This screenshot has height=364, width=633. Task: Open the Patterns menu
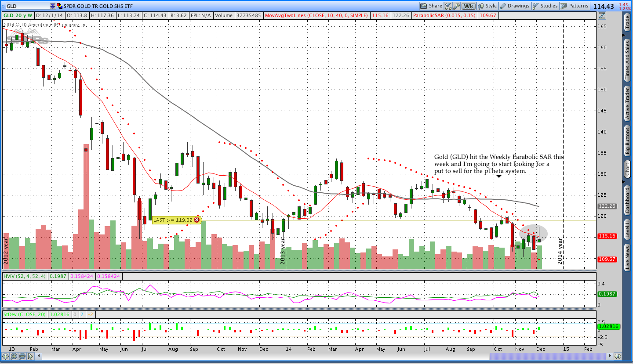point(575,6)
